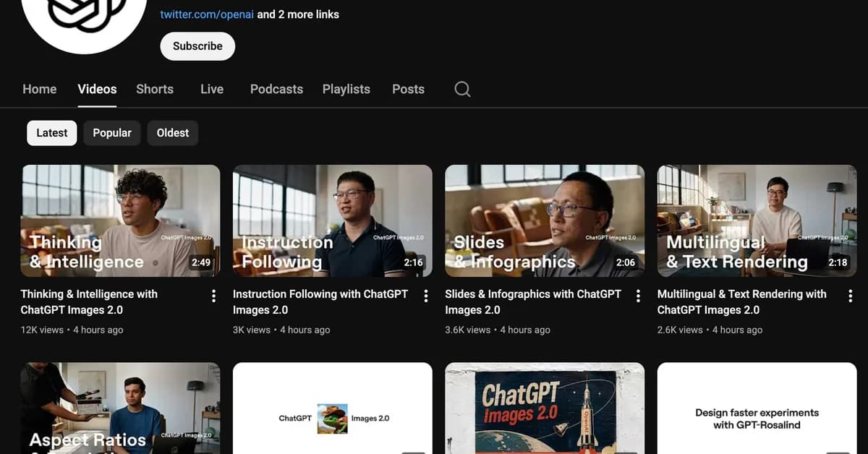Switch to the Home tab
This screenshot has height=454, width=868.
coord(40,89)
